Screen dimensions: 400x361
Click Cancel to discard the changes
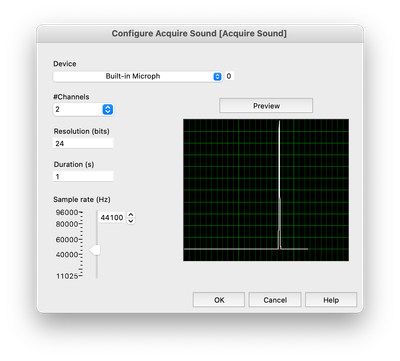[x=275, y=300]
